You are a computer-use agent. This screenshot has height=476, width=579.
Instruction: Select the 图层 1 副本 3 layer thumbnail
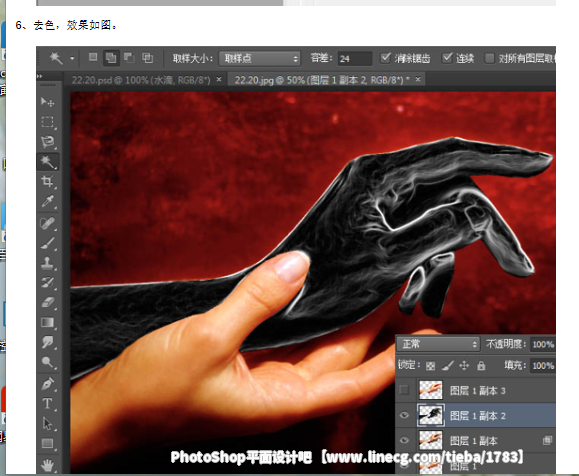431,390
